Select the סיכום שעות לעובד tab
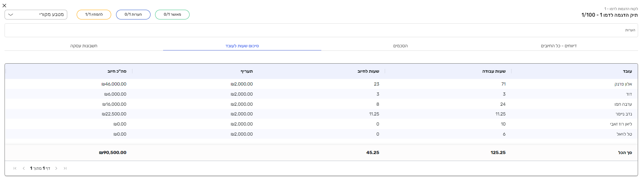The height and width of the screenshot is (177, 644). coord(242,46)
